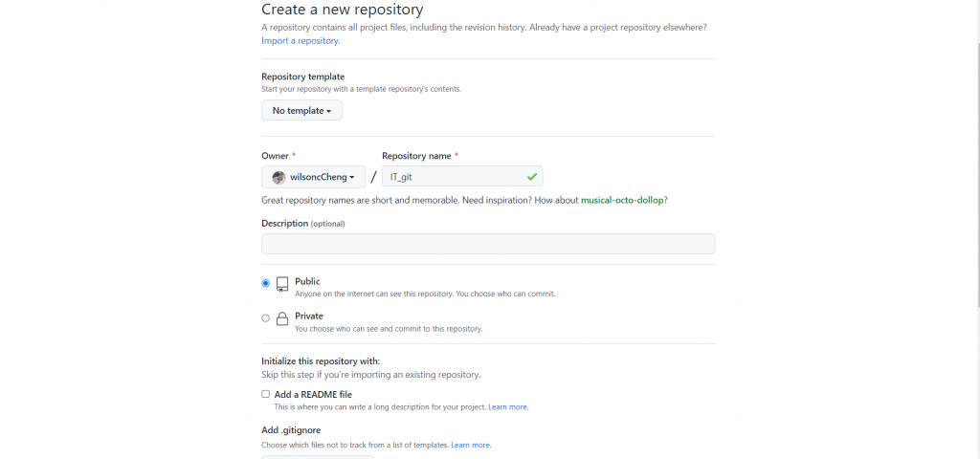This screenshot has width=980, height=459.
Task: Click the Private repository lock icon
Action: [x=282, y=319]
